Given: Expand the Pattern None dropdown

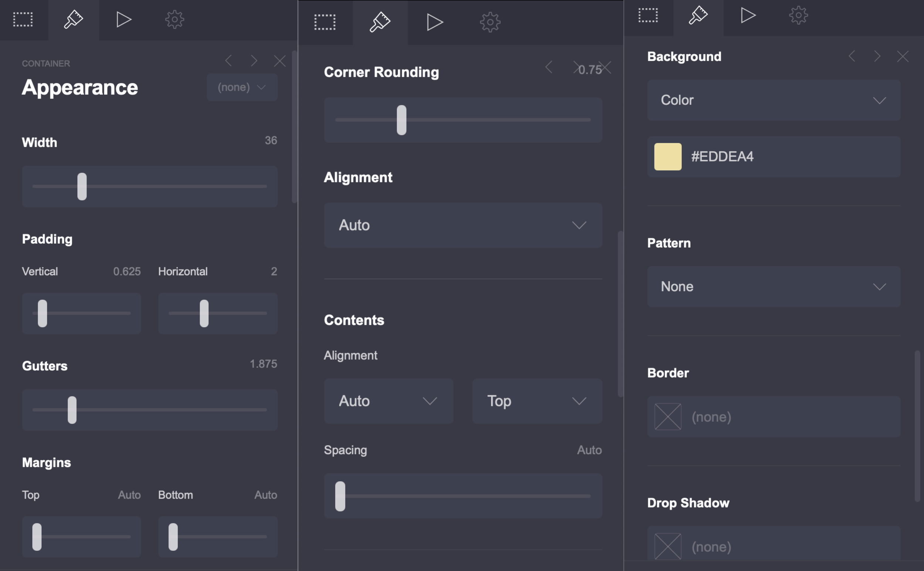Looking at the screenshot, I should coord(773,287).
